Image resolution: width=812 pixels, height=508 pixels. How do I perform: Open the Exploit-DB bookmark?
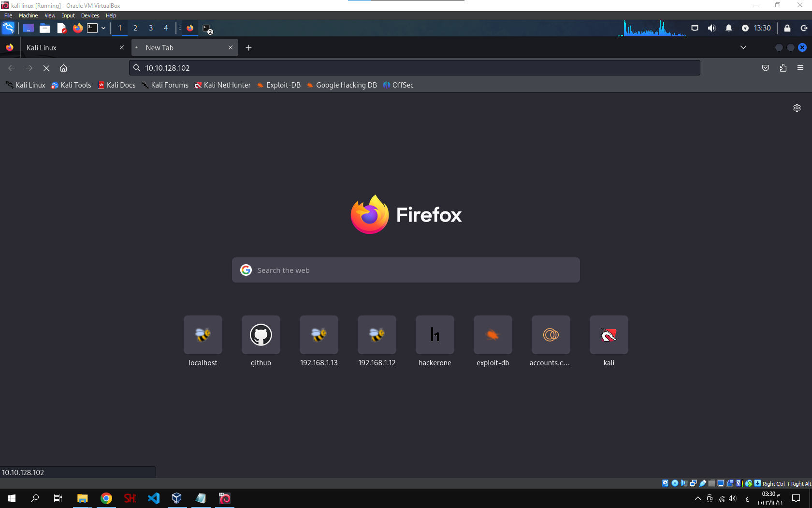(279, 85)
